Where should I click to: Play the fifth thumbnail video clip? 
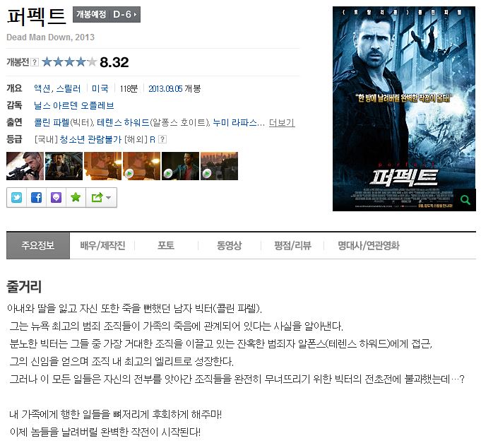(180, 166)
